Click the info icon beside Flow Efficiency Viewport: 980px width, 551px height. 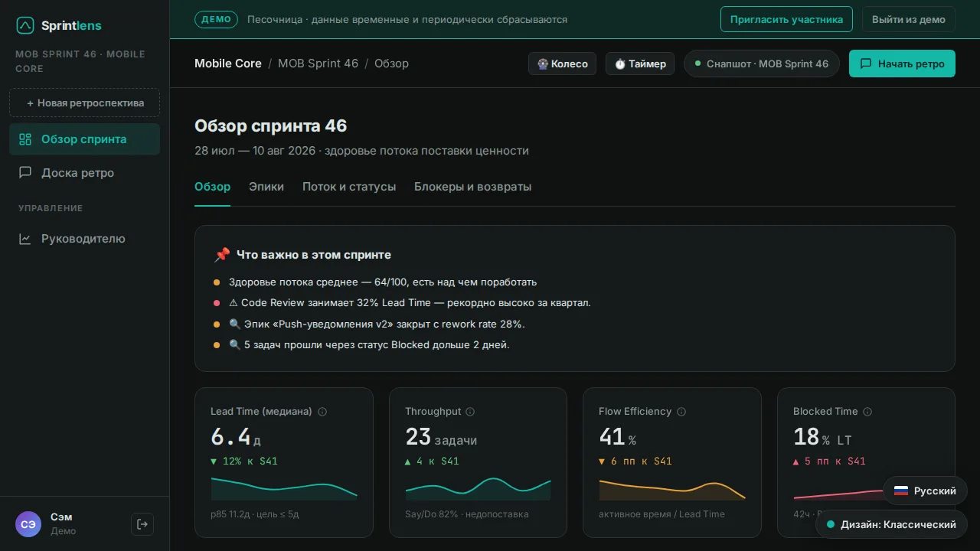[x=681, y=412]
